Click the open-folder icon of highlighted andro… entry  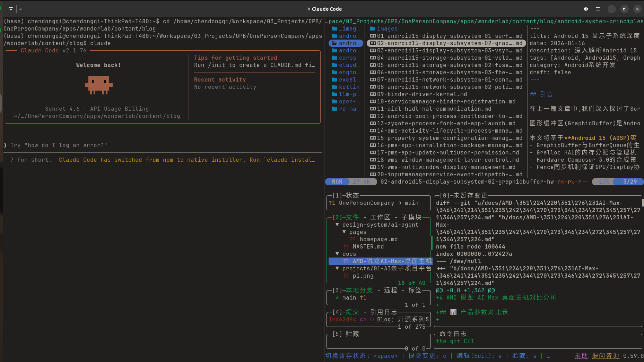point(334,43)
